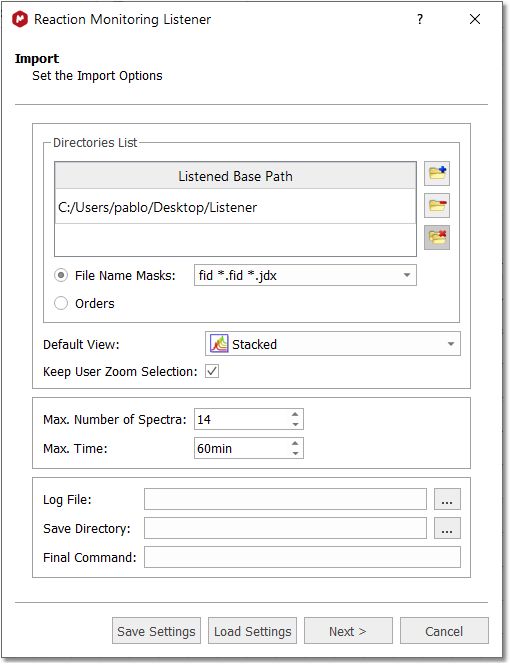
Task: Click the Save Settings button
Action: pyautogui.click(x=156, y=631)
